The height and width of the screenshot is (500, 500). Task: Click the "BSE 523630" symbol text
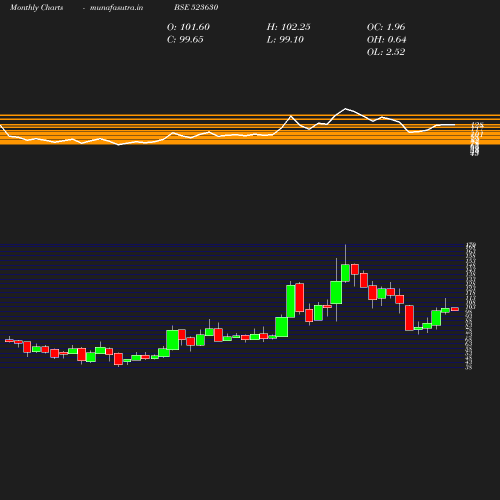pos(196,7)
